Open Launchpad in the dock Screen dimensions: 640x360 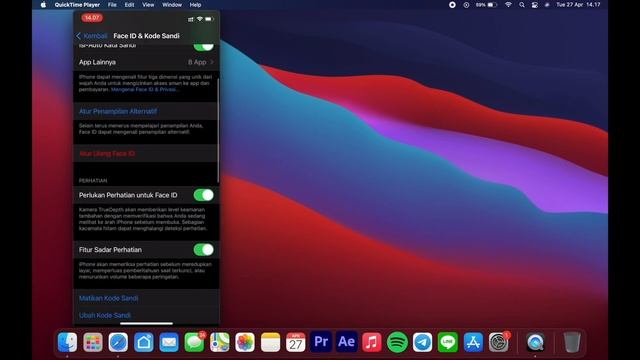[93, 342]
